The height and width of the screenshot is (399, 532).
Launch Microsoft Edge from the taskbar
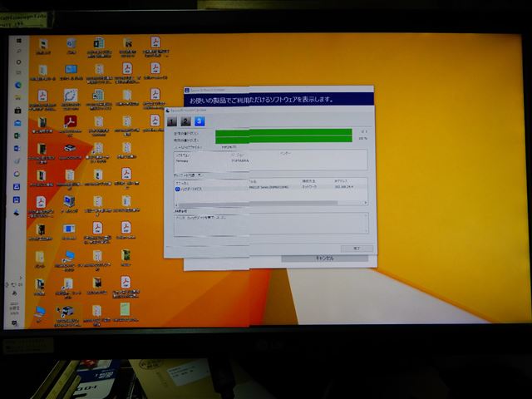click(18, 85)
